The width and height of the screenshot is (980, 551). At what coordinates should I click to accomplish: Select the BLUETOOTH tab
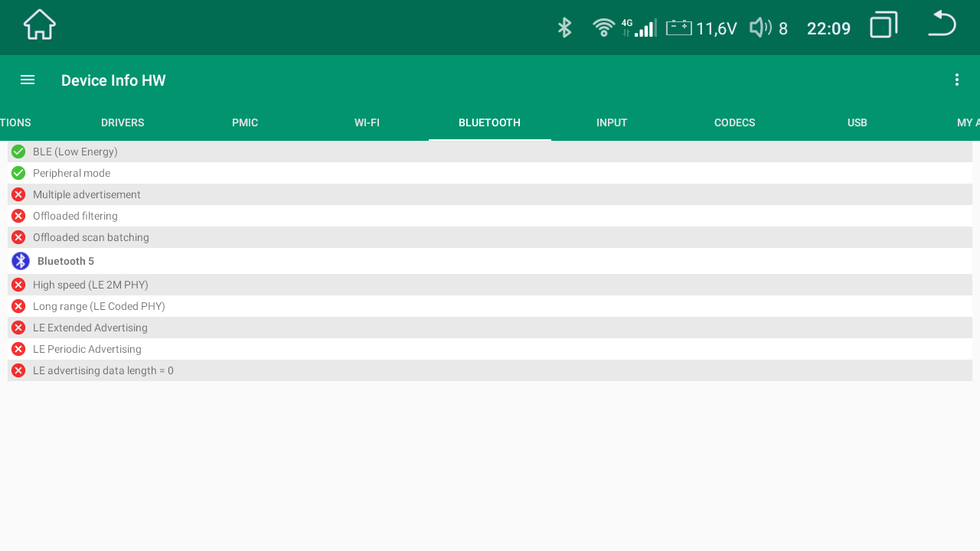489,122
